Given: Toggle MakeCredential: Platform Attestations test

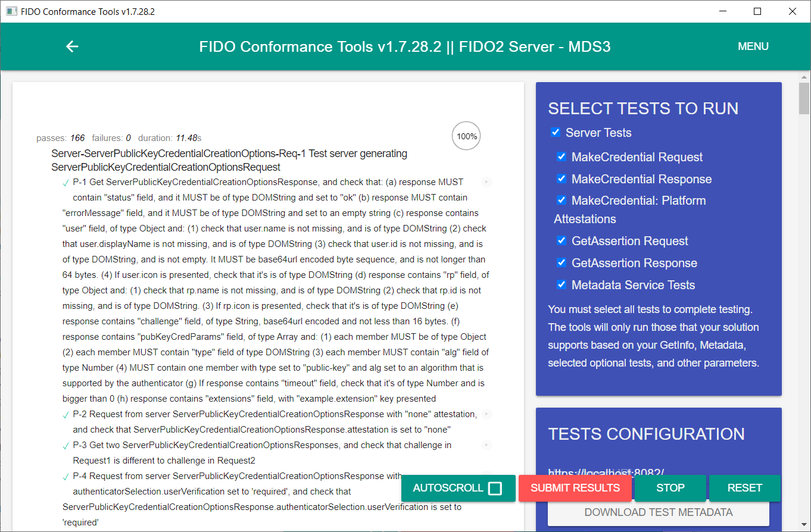Looking at the screenshot, I should click(x=562, y=200).
